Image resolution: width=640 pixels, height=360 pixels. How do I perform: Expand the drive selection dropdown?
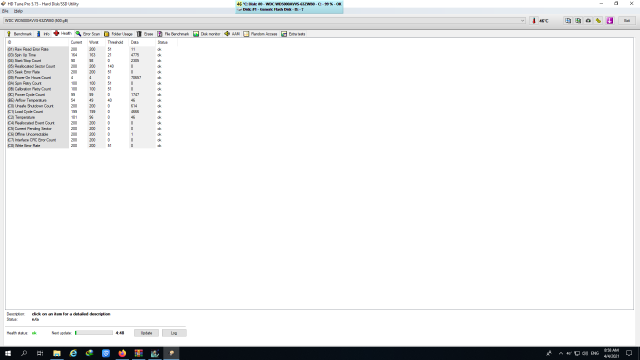pos(522,20)
